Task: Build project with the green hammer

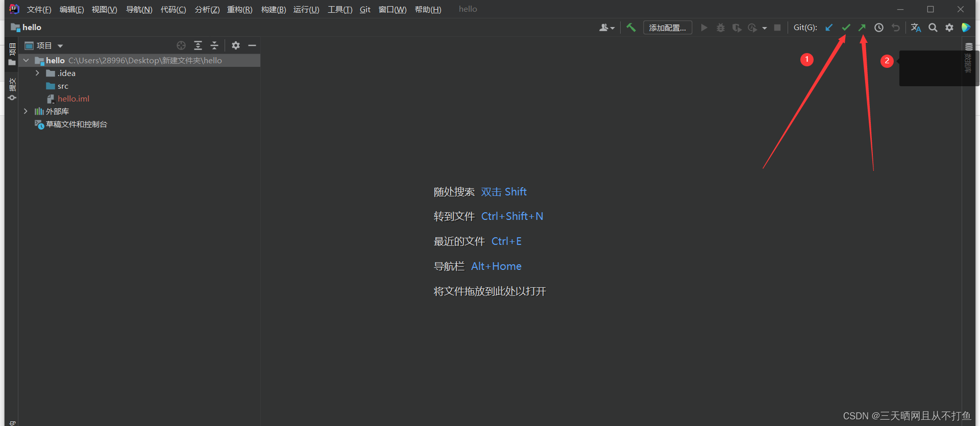Action: 631,28
